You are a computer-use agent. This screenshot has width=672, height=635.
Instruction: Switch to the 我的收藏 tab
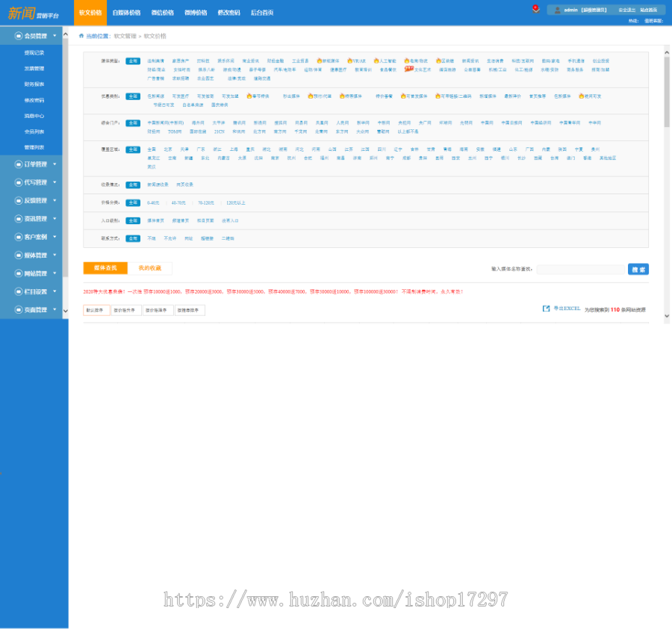tap(150, 268)
